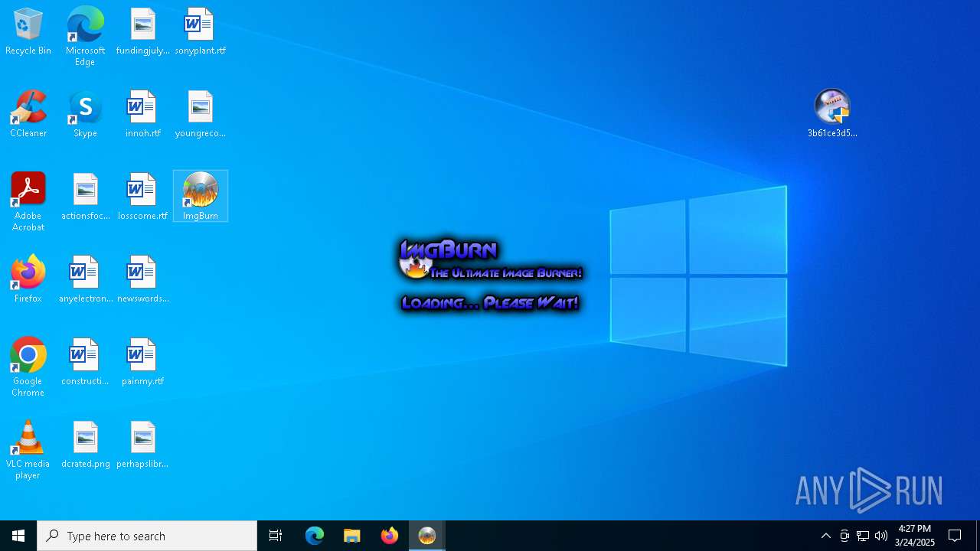Open the network status tray icon
Image resolution: width=980 pixels, height=551 pixels.
click(x=863, y=536)
